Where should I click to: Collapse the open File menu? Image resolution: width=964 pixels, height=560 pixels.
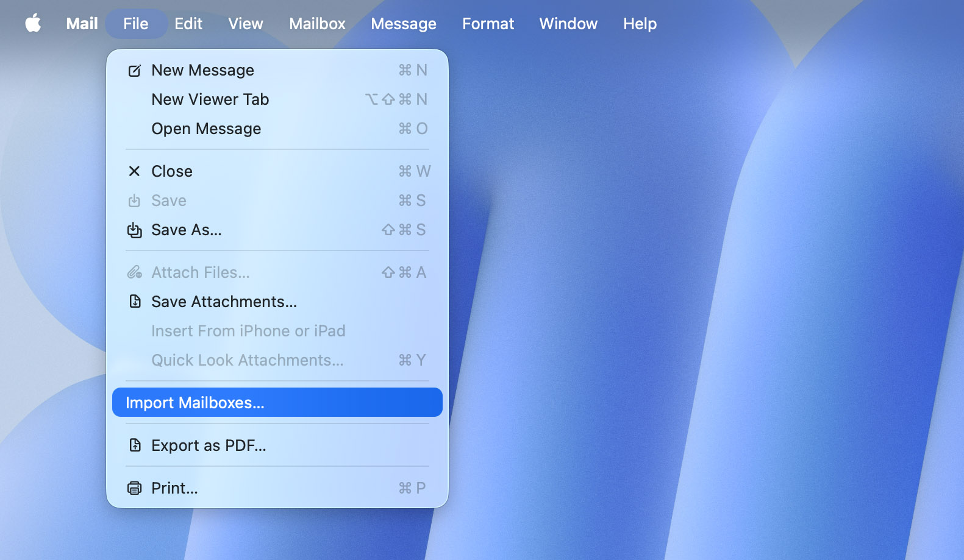point(135,24)
